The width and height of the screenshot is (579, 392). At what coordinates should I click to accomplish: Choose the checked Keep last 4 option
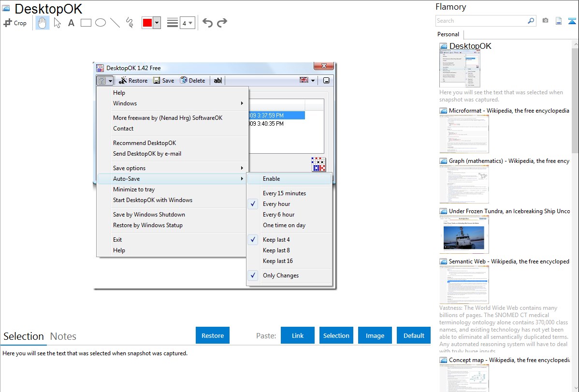(289, 240)
